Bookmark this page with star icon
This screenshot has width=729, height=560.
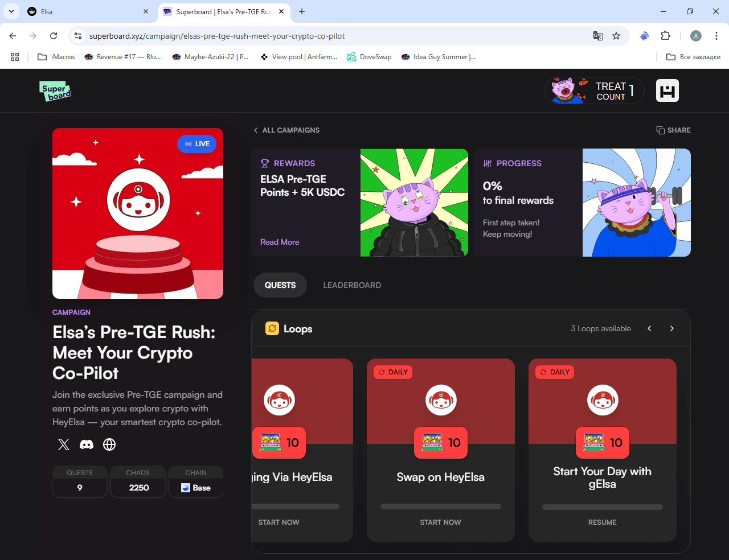616,36
